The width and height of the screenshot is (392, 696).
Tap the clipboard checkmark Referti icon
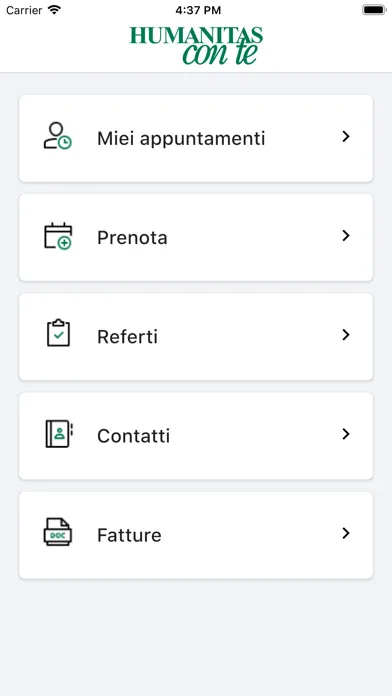point(58,333)
